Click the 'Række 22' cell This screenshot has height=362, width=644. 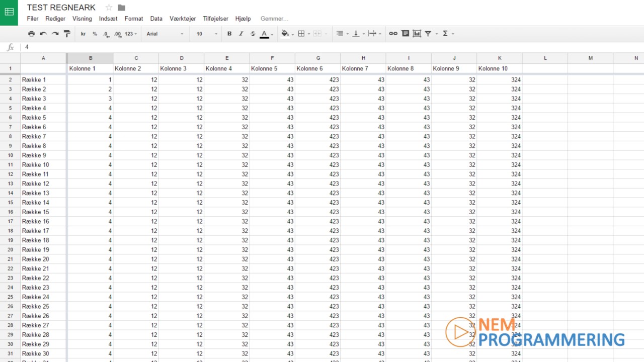(x=43, y=278)
